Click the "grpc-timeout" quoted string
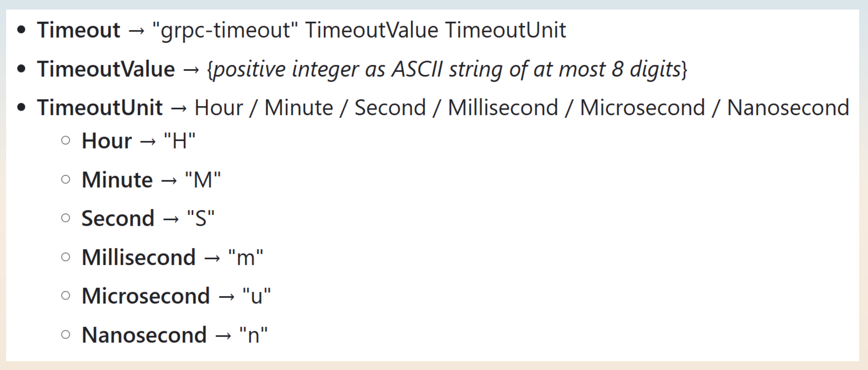This screenshot has width=868, height=370. [x=226, y=30]
